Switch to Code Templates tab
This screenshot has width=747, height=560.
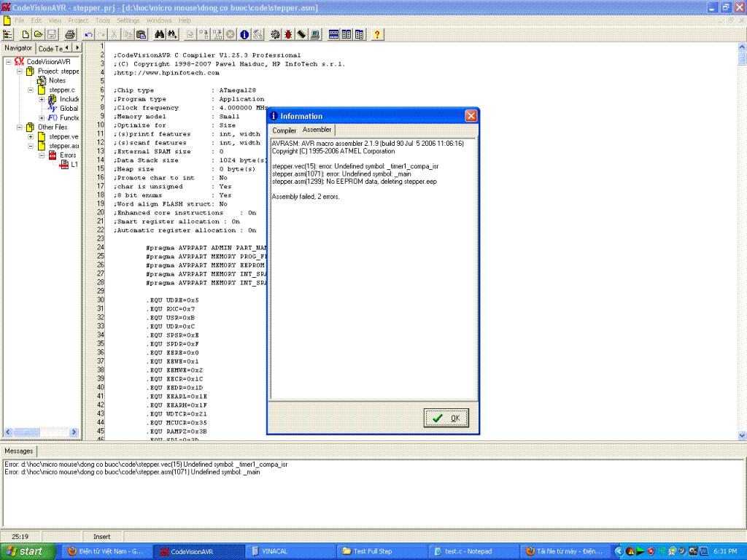(x=50, y=49)
